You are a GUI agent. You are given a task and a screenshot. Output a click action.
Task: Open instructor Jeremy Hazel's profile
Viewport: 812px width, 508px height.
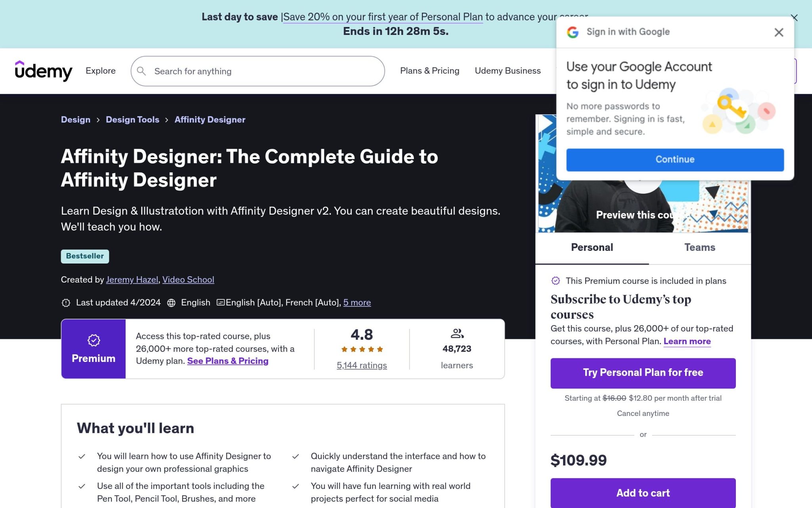tap(132, 280)
